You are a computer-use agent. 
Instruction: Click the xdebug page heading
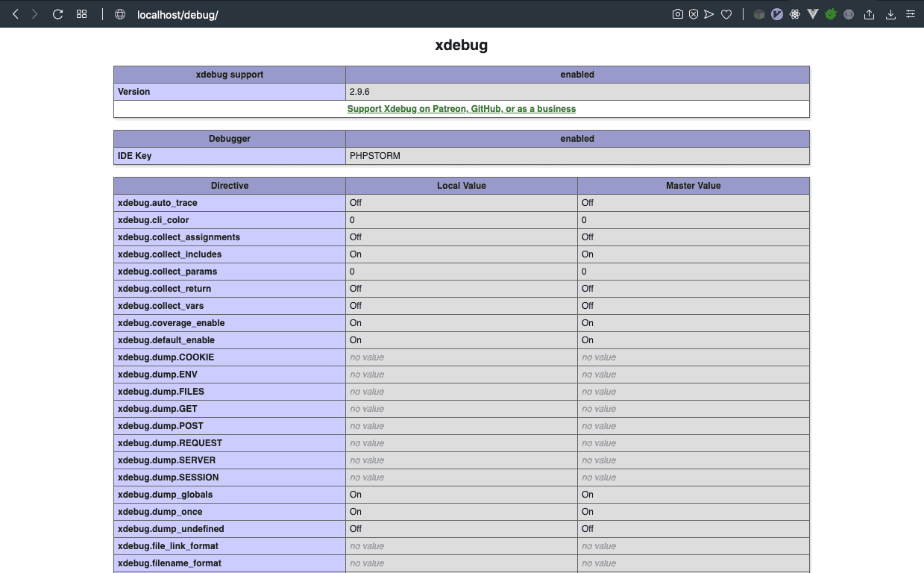coord(461,46)
